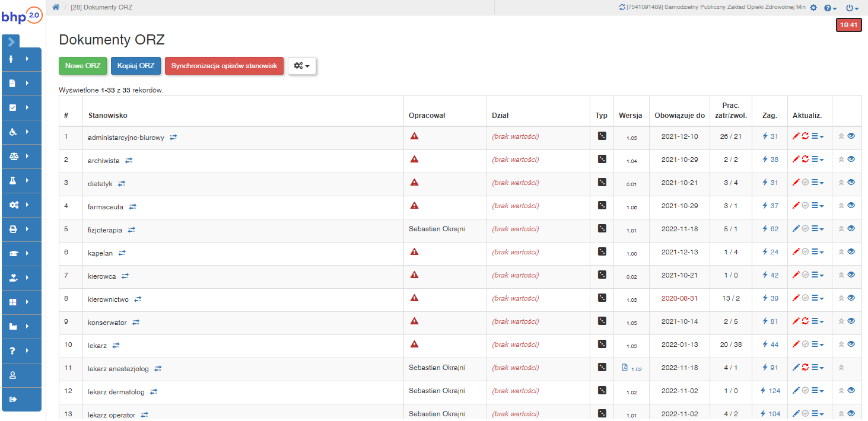Click the green Nowe ORZ button

83,66
